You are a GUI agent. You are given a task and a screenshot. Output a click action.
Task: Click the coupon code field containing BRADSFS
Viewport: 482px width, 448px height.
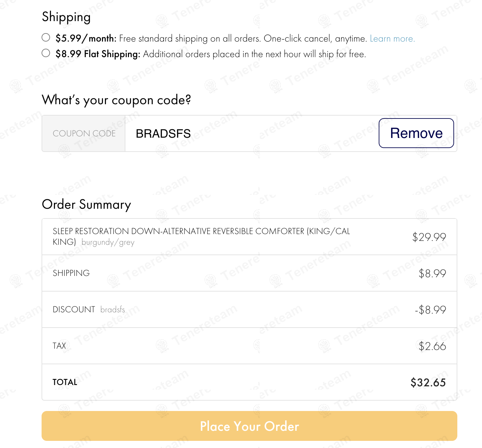pos(250,133)
